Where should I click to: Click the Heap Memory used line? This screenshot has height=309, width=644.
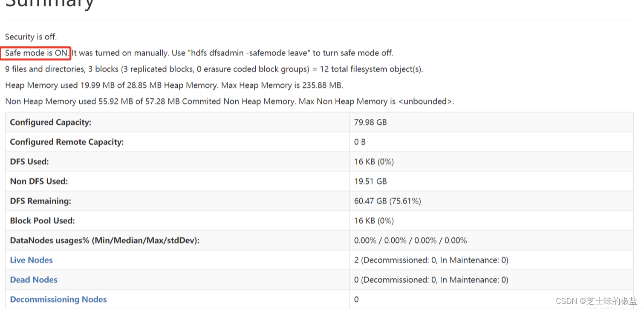click(174, 86)
